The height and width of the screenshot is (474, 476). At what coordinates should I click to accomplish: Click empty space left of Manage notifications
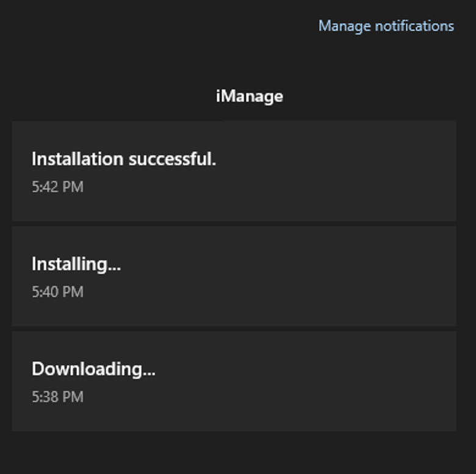coord(153,26)
